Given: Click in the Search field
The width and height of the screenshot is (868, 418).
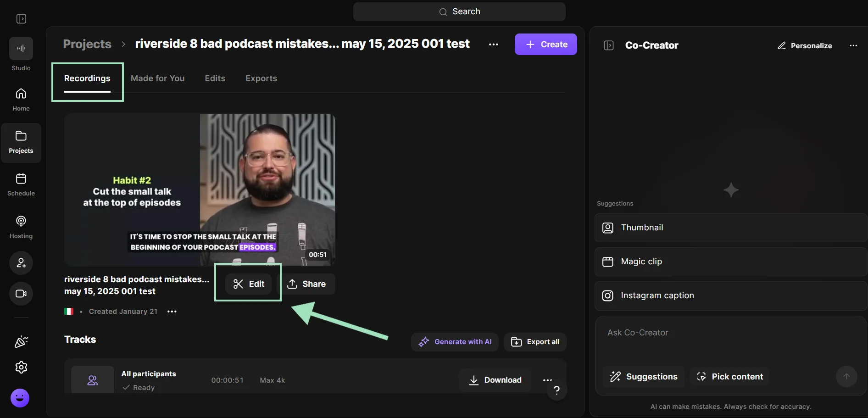Looking at the screenshot, I should pos(459,11).
